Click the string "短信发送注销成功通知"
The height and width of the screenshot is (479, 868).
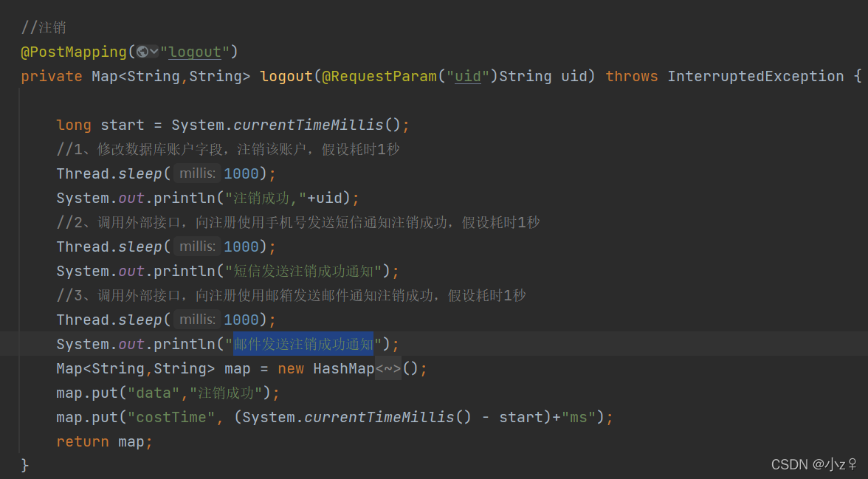[x=303, y=272]
